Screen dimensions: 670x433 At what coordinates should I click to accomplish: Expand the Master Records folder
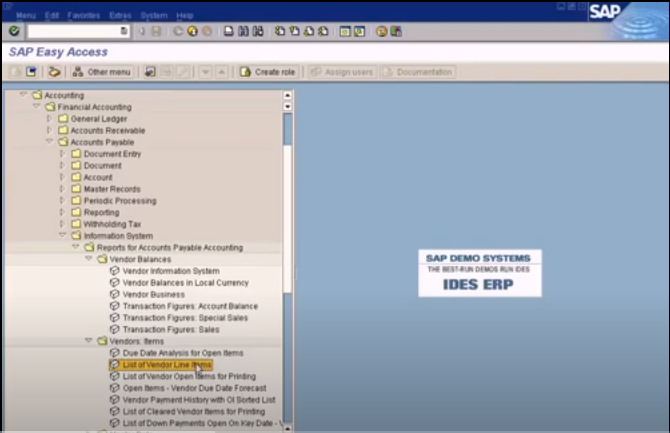(62, 188)
